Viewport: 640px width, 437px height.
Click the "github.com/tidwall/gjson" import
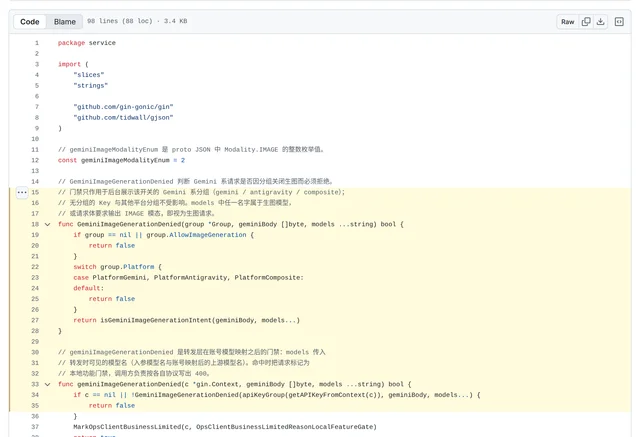tap(123, 118)
